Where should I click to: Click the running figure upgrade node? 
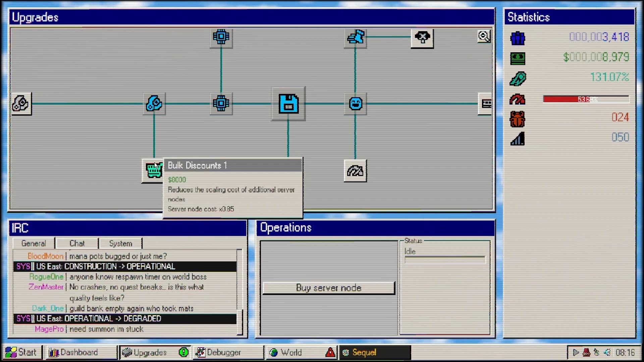(355, 38)
